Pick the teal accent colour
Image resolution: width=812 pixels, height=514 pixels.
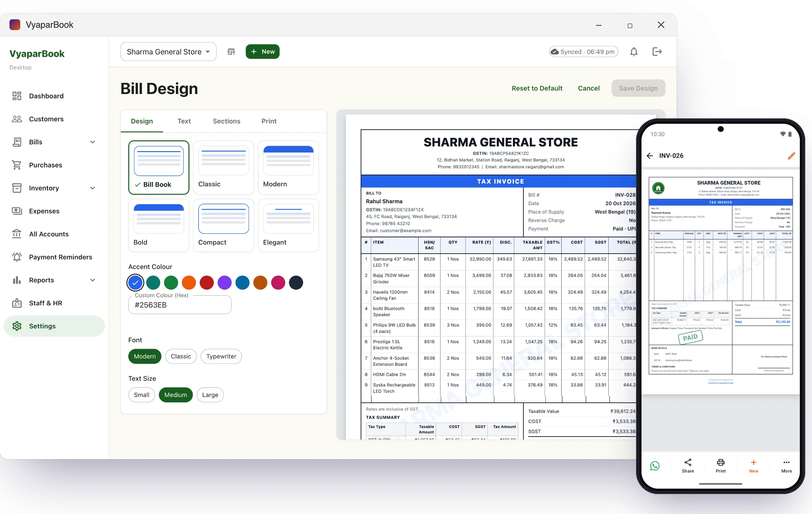[x=153, y=283]
